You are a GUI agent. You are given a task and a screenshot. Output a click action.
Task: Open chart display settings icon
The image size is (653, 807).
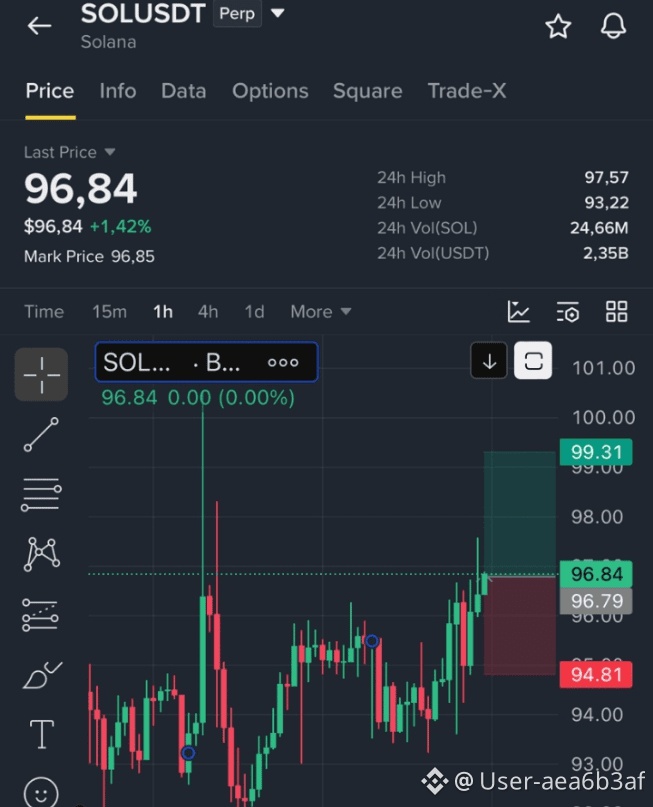coord(568,312)
